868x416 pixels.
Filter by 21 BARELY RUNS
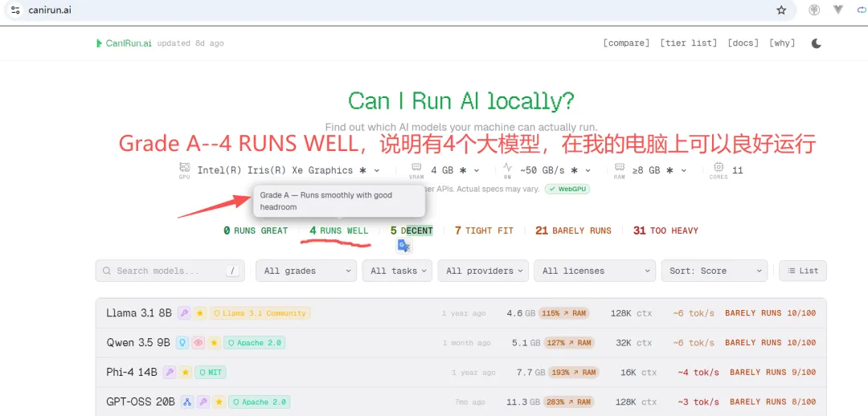573,230
